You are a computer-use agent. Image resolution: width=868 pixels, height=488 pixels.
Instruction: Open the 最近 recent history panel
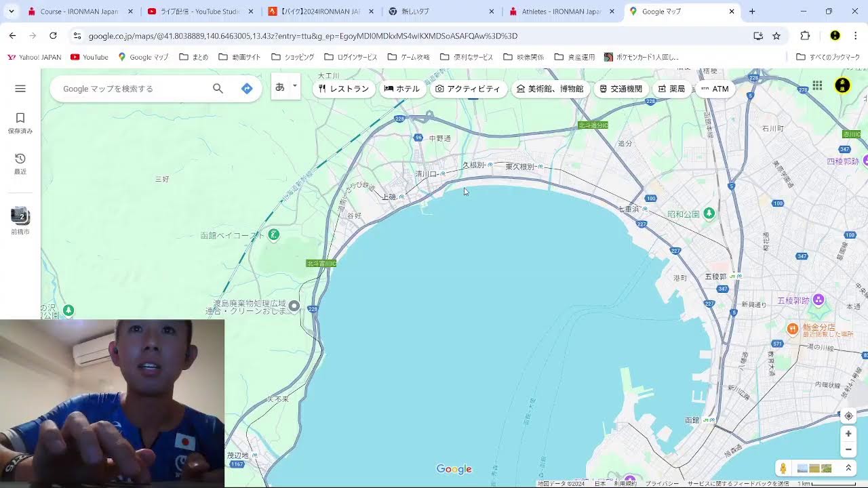tap(20, 164)
